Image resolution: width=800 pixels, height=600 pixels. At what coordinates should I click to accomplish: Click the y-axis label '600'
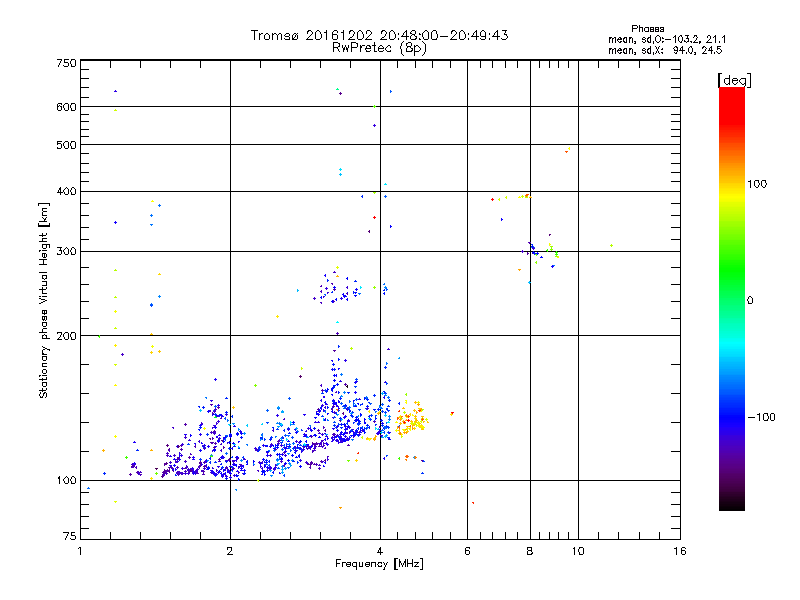[x=66, y=107]
